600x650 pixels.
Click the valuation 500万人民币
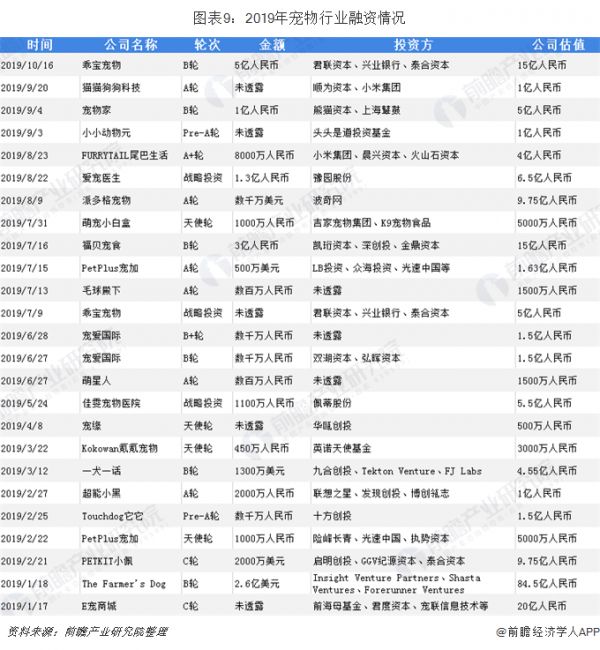coord(544,426)
